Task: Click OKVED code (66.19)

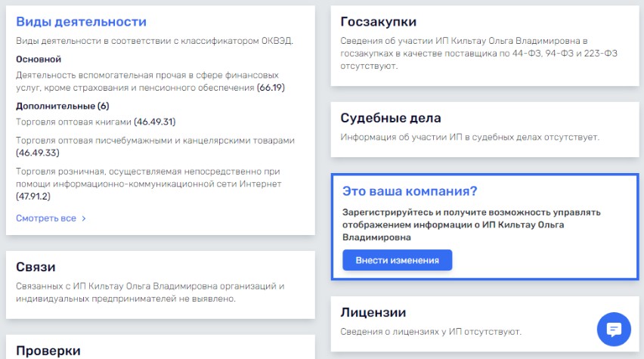Action: pyautogui.click(x=271, y=88)
